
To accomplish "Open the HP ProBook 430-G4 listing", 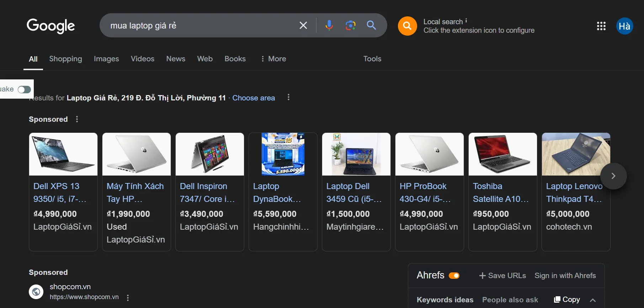I will [x=425, y=193].
